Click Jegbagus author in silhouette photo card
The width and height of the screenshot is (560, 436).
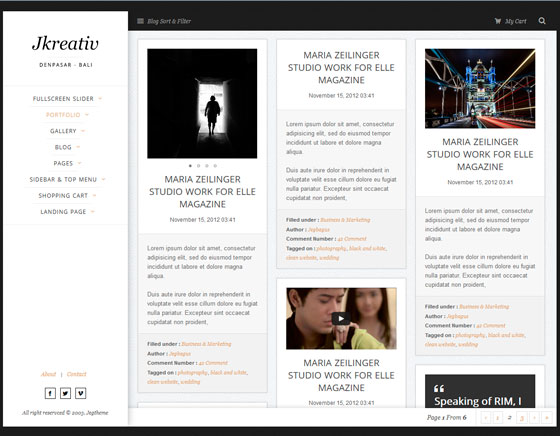(180, 354)
